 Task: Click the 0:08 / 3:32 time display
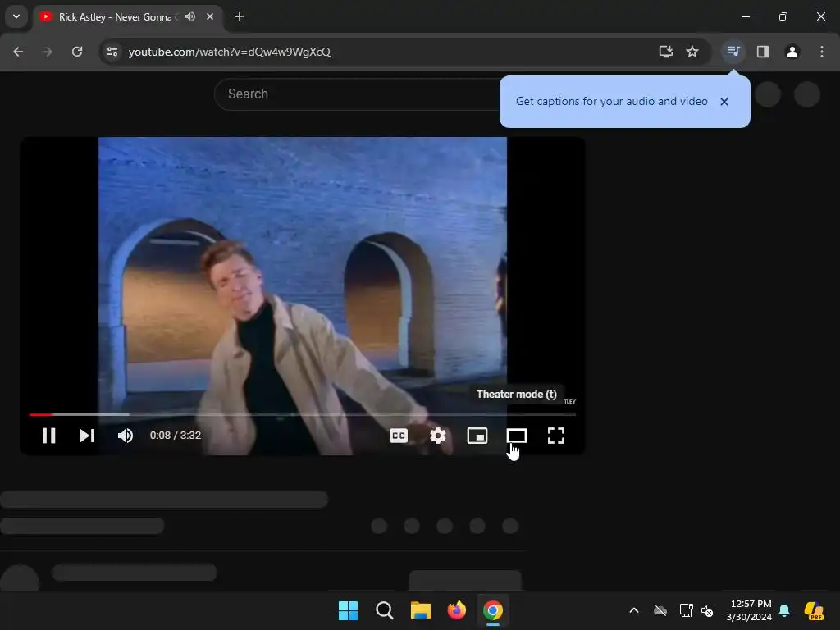point(176,436)
